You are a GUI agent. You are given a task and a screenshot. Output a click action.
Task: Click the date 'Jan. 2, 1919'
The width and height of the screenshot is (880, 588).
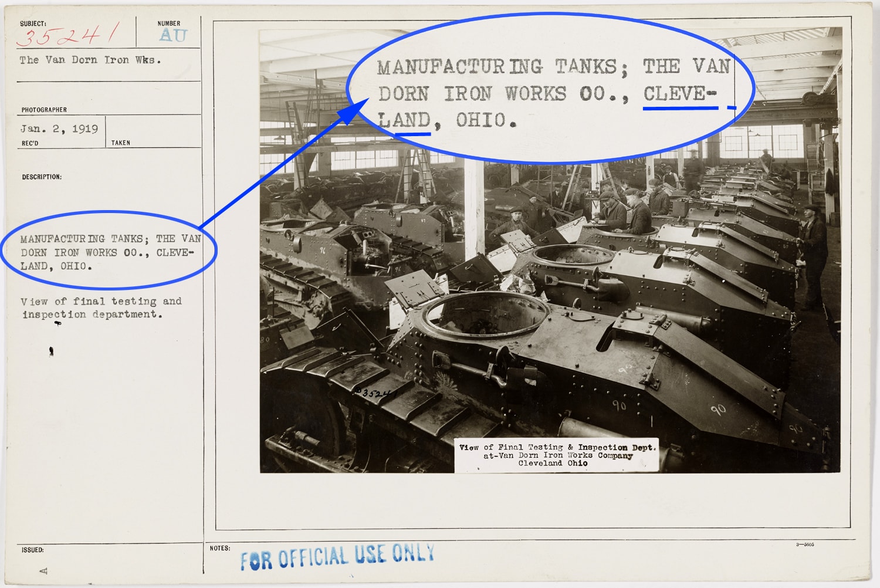point(59,129)
